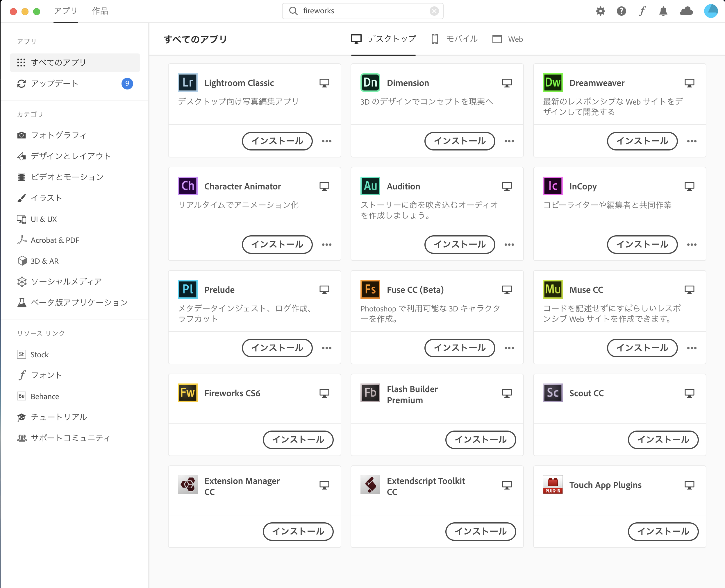Open the help question mark icon

pos(621,11)
